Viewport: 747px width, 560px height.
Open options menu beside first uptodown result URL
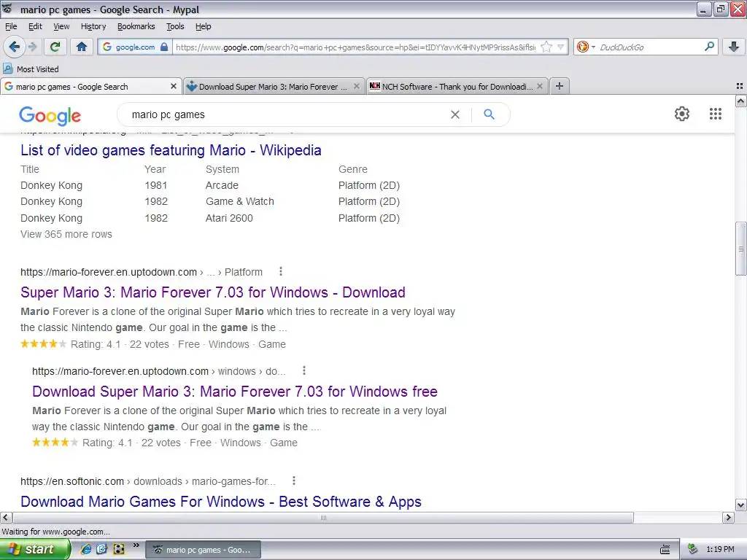(281, 271)
